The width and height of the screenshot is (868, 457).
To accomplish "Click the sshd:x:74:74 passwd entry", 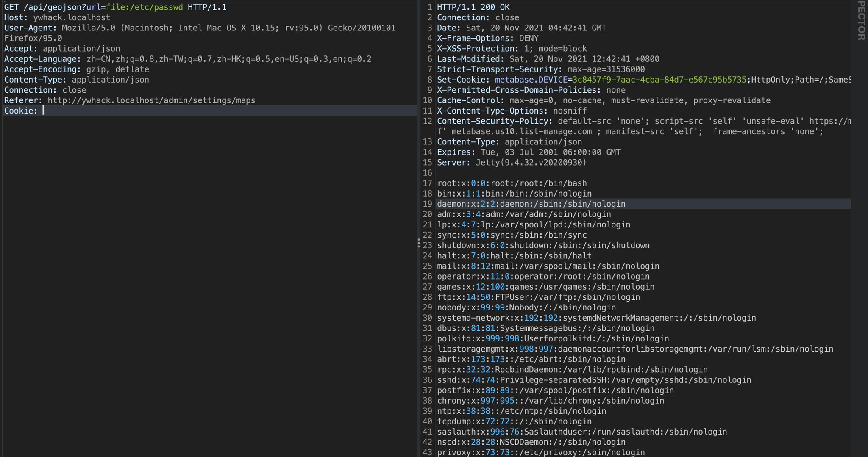I will [594, 380].
